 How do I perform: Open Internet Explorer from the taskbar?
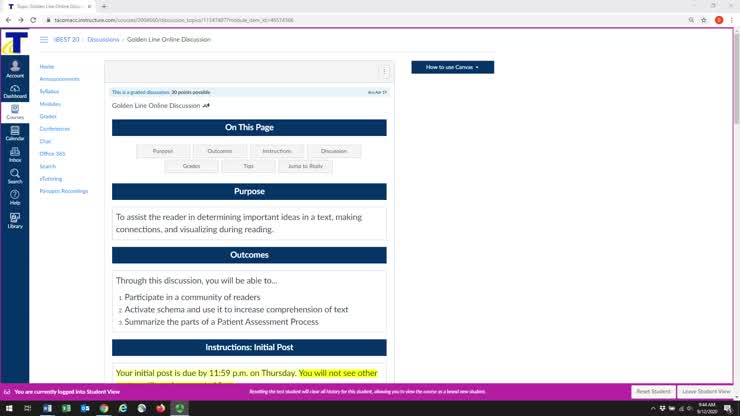pos(123,408)
